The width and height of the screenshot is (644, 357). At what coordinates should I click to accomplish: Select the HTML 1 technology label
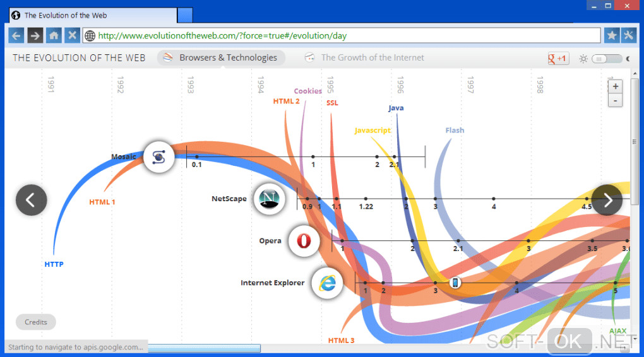pyautogui.click(x=102, y=202)
